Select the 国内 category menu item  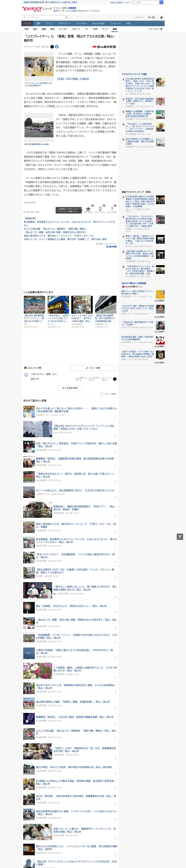point(35,29)
